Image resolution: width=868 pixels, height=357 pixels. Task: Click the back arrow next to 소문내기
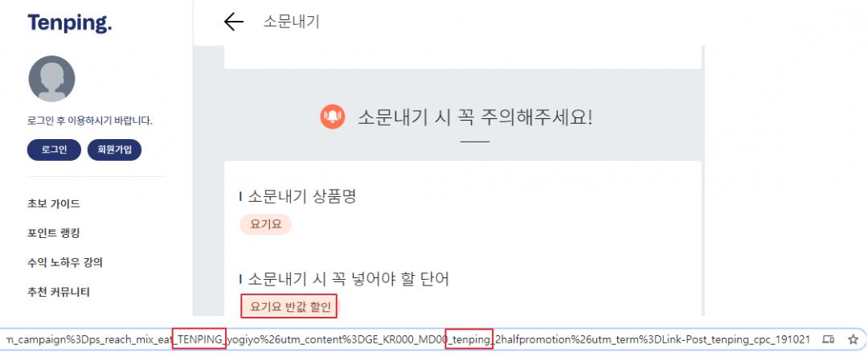(x=234, y=22)
